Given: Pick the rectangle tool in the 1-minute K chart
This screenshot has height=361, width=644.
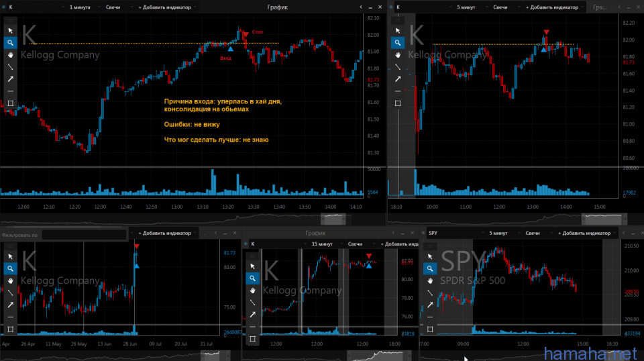Looking at the screenshot, I should click(10, 103).
